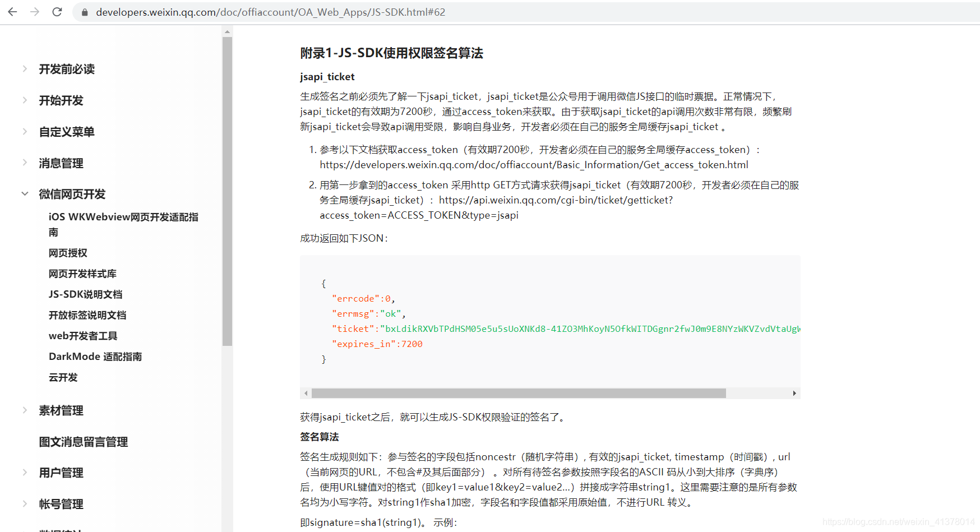Open the 素材管理 menu item
The width and height of the screenshot is (980, 532).
click(61, 410)
